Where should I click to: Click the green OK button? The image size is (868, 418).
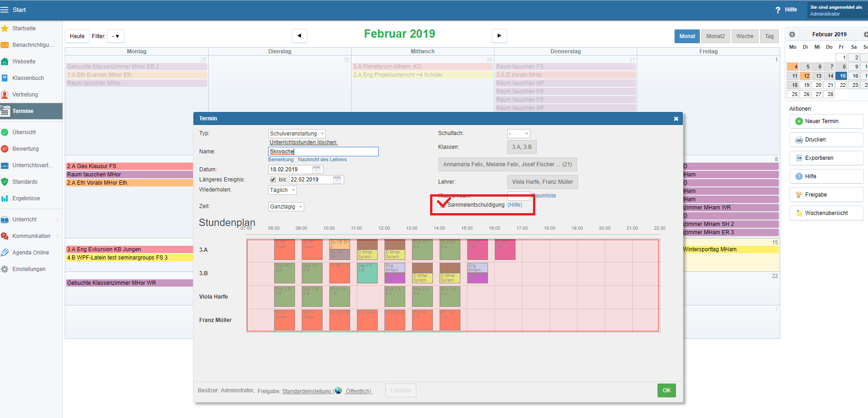pyautogui.click(x=666, y=390)
